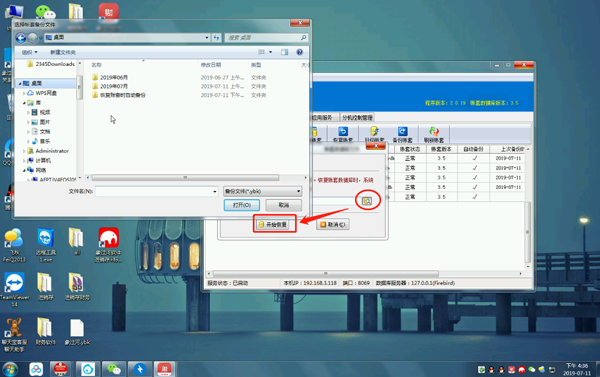The width and height of the screenshot is (600, 377).
Task: Click the 恢复账套 toolbar icon
Action: click(343, 134)
